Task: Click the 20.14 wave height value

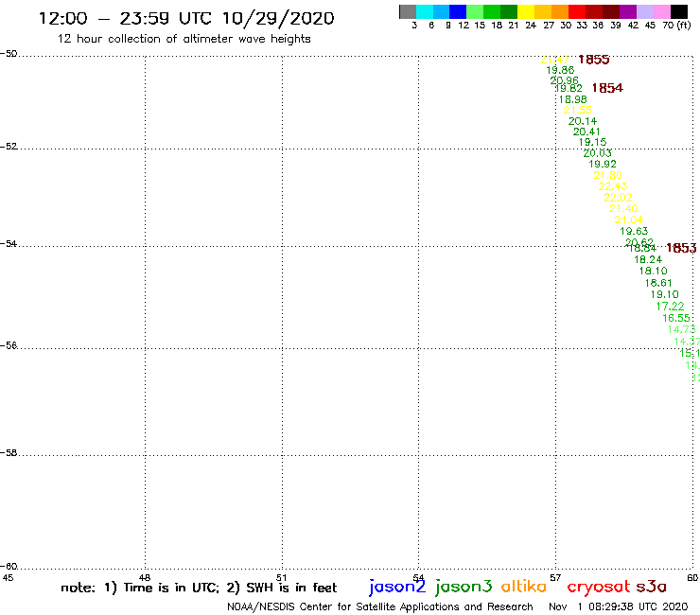Action: pyautogui.click(x=582, y=121)
